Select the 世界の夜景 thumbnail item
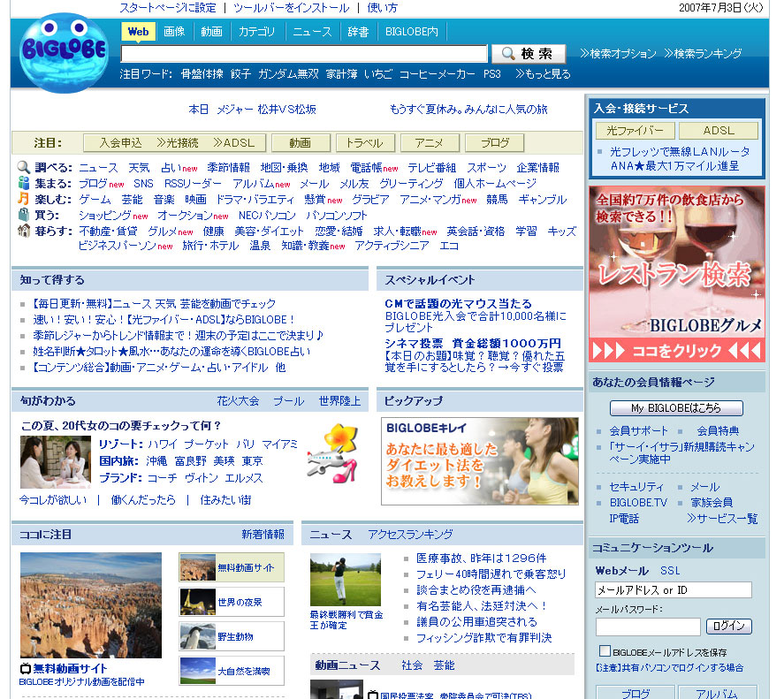 coord(232,602)
